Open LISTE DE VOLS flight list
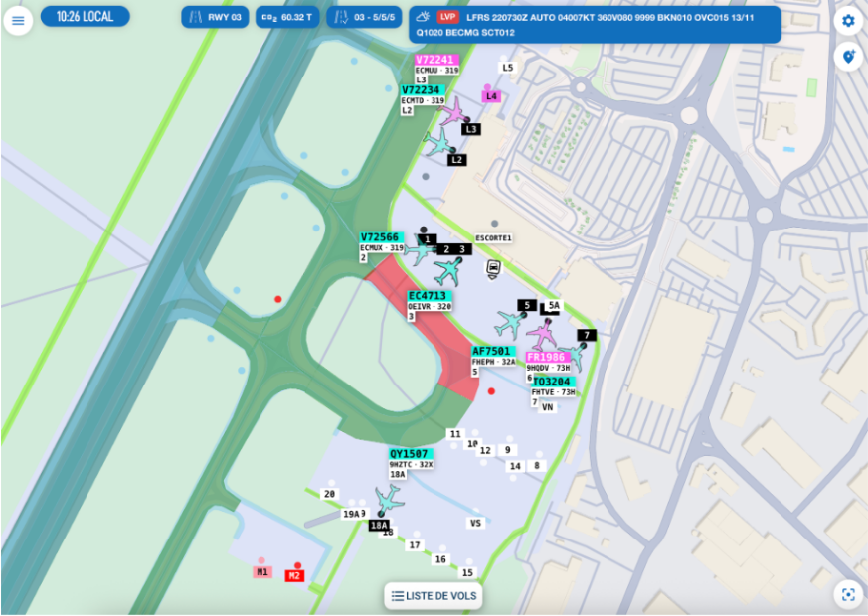The width and height of the screenshot is (868, 616). pyautogui.click(x=434, y=595)
